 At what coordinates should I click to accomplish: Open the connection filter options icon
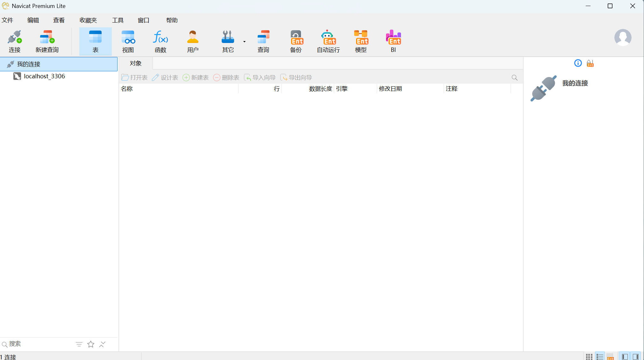point(79,344)
